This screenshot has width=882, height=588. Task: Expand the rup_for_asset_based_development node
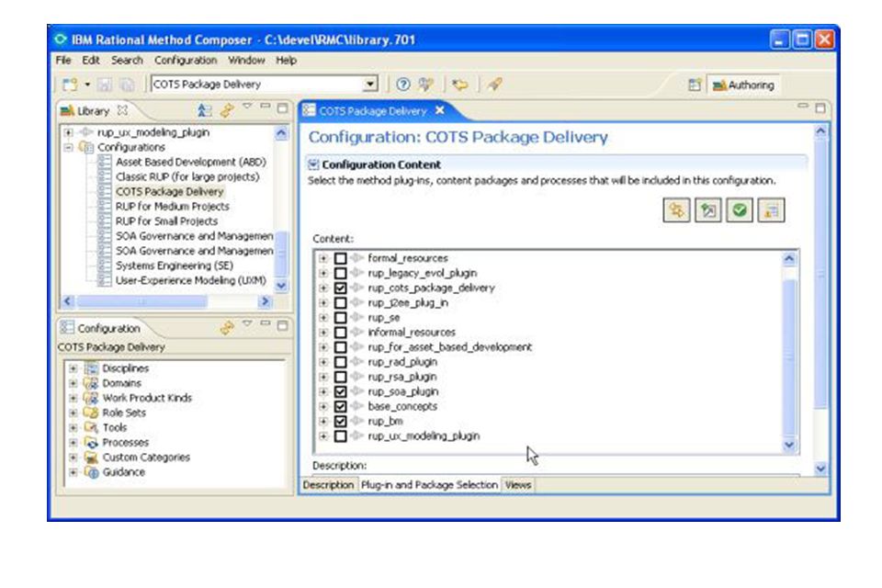pyautogui.click(x=322, y=347)
